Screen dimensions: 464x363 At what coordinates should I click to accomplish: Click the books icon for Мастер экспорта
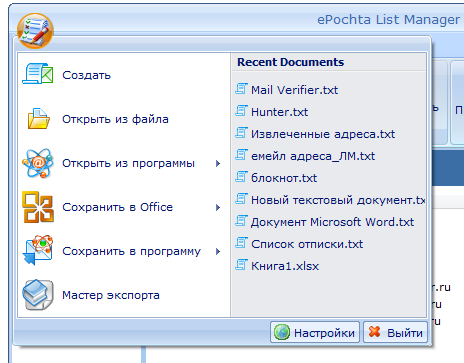[x=38, y=295]
